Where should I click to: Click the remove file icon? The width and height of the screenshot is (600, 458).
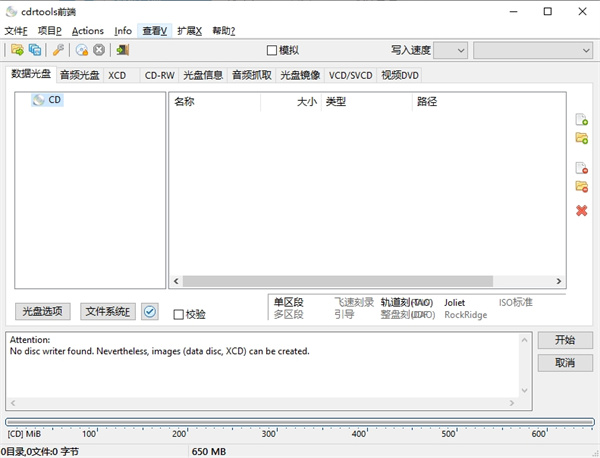[582, 168]
